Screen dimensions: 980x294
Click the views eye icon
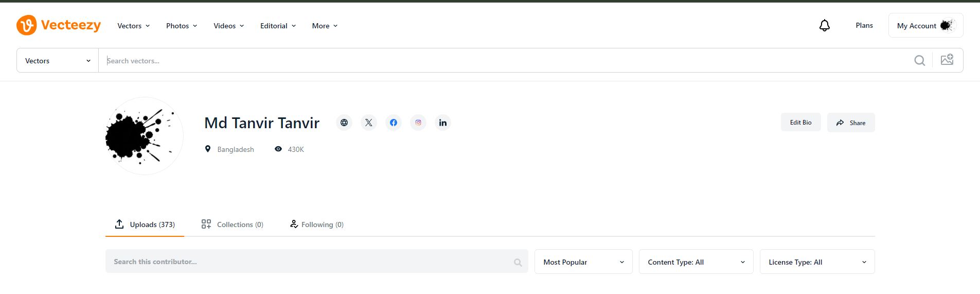[278, 149]
